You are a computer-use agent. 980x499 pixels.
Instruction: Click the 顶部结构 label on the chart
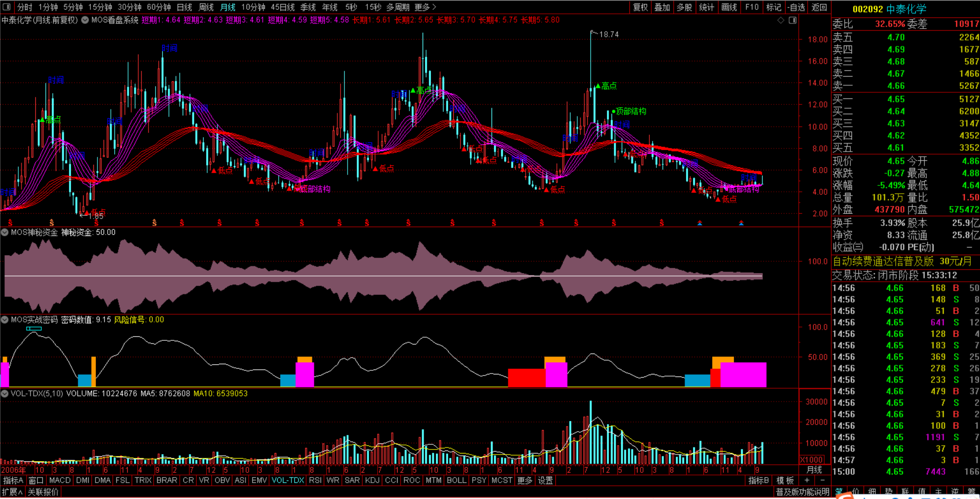tap(631, 111)
